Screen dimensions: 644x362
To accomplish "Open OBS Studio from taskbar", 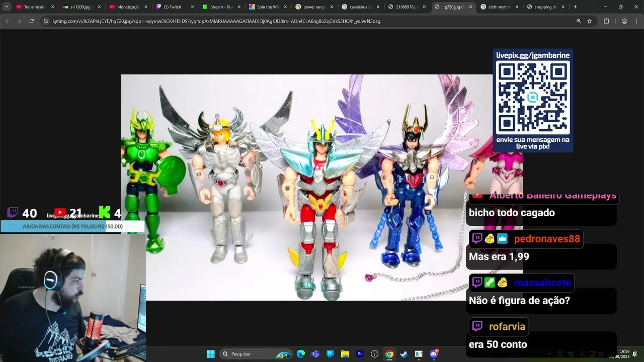I will pyautogui.click(x=374, y=354).
